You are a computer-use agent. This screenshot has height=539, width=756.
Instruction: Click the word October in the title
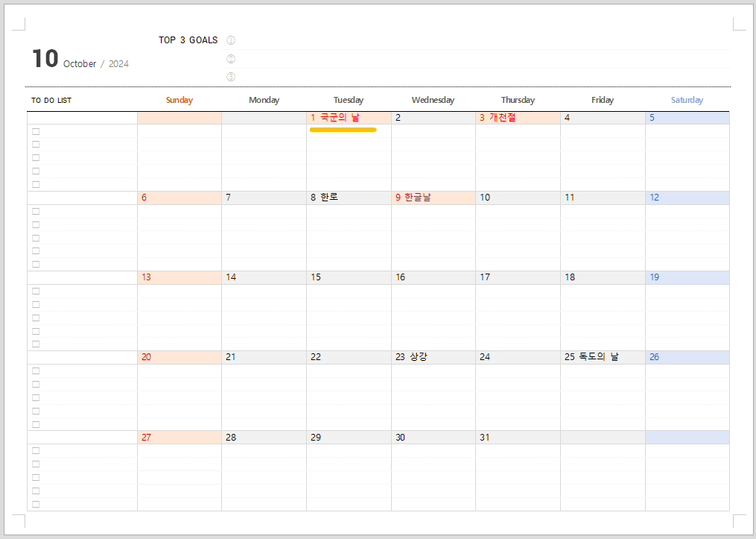click(80, 63)
